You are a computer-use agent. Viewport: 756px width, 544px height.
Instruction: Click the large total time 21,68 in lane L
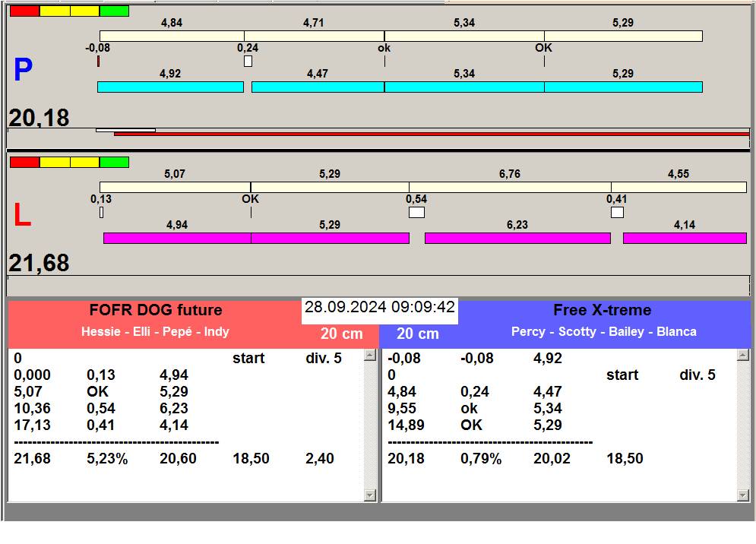point(39,263)
